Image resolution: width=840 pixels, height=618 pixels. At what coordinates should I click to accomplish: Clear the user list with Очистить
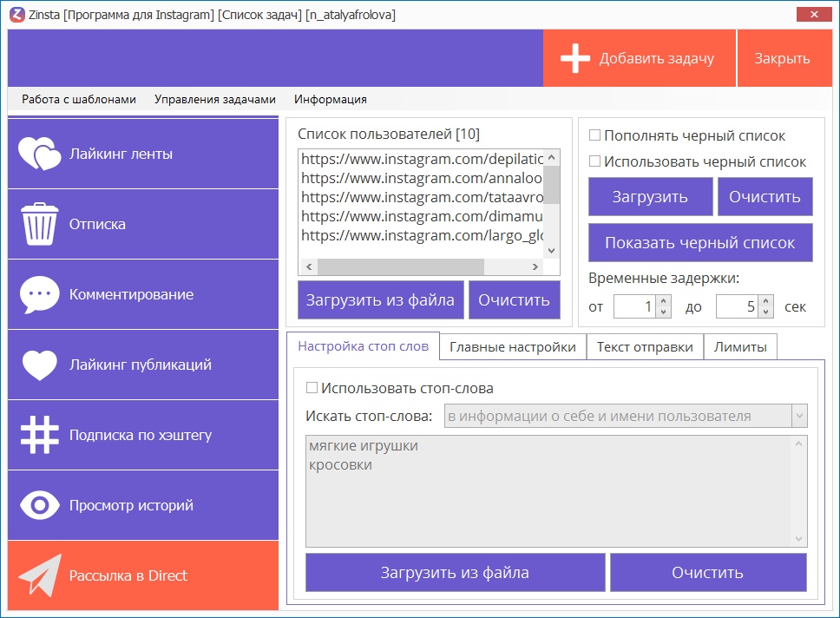tap(515, 300)
